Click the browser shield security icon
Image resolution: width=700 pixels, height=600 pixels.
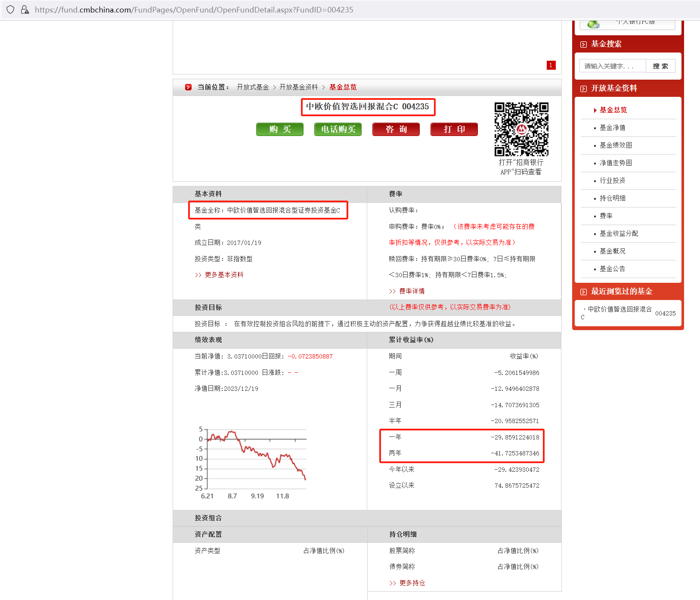click(11, 9)
